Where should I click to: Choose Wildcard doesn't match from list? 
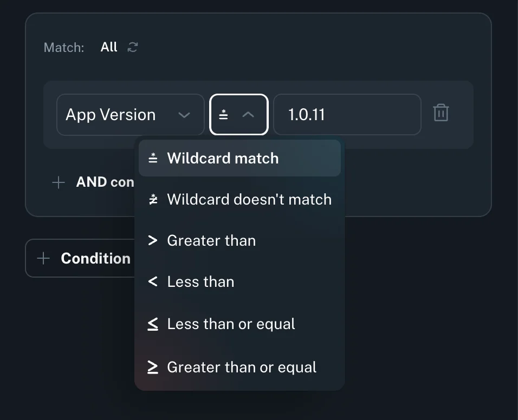pos(249,200)
